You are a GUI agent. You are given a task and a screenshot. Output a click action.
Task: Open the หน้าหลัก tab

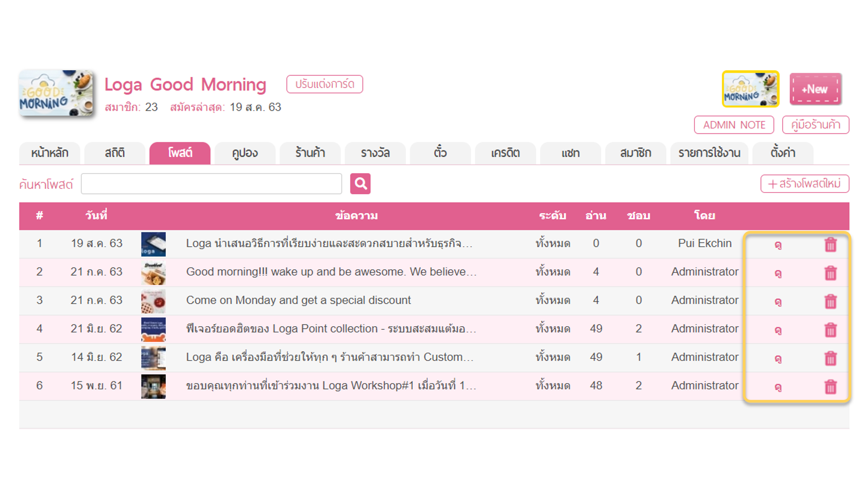coord(50,153)
